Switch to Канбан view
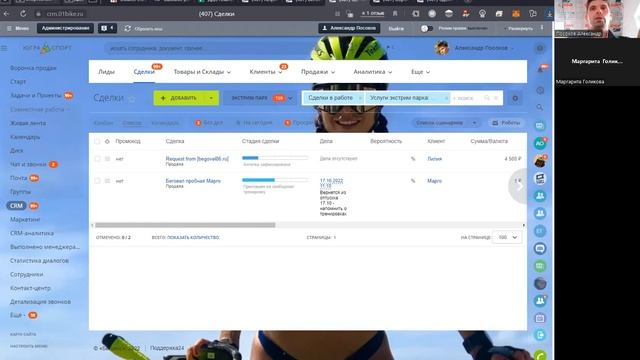Screen dimensions: 640x360 click(x=103, y=123)
